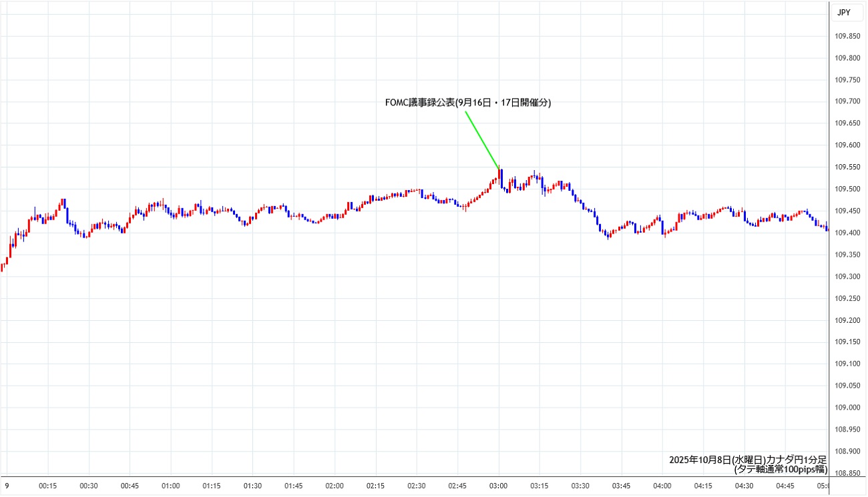This screenshot has width=868, height=497.
Task: Select the FOMC議事録公表 annotation text
Action: pyautogui.click(x=468, y=103)
